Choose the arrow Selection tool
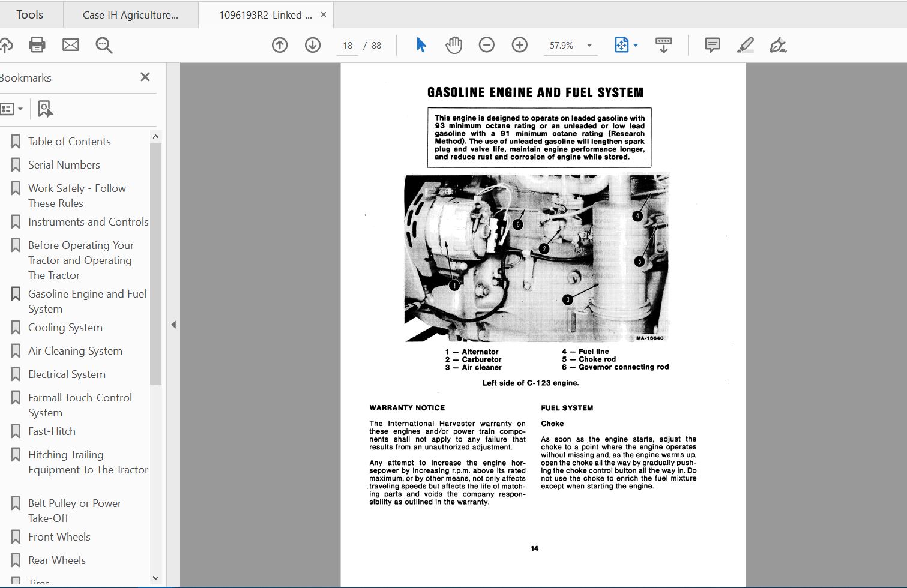Viewport: 907px width, 588px height. coord(421,45)
